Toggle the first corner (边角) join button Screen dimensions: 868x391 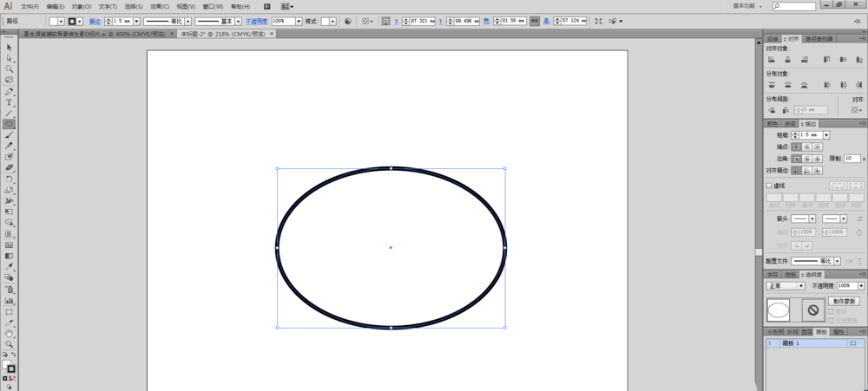[x=797, y=159]
